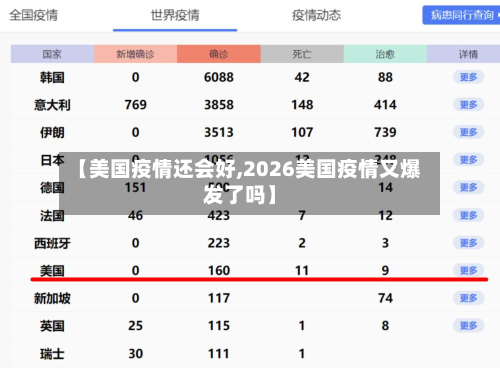Click 英国's confirmed count 115
Image resolution: width=500 pixels, height=368 pixels.
[219, 326]
